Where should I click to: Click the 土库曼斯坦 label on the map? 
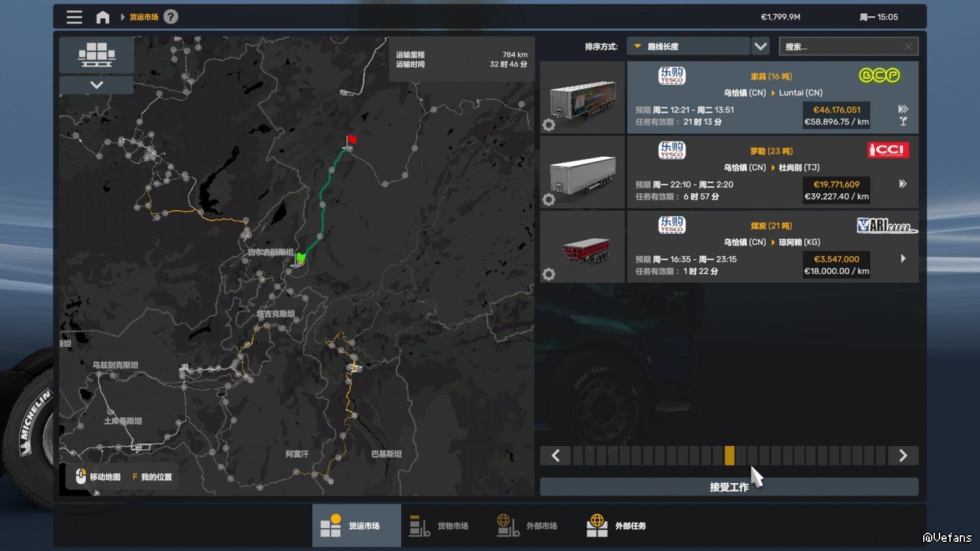pyautogui.click(x=123, y=421)
